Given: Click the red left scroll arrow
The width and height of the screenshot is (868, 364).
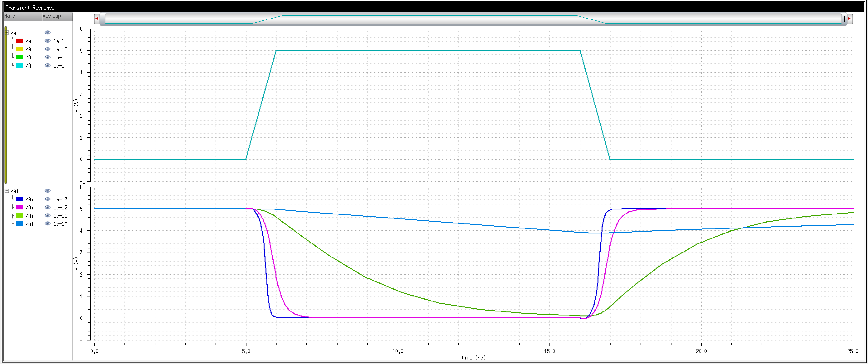Looking at the screenshot, I should point(97,19).
